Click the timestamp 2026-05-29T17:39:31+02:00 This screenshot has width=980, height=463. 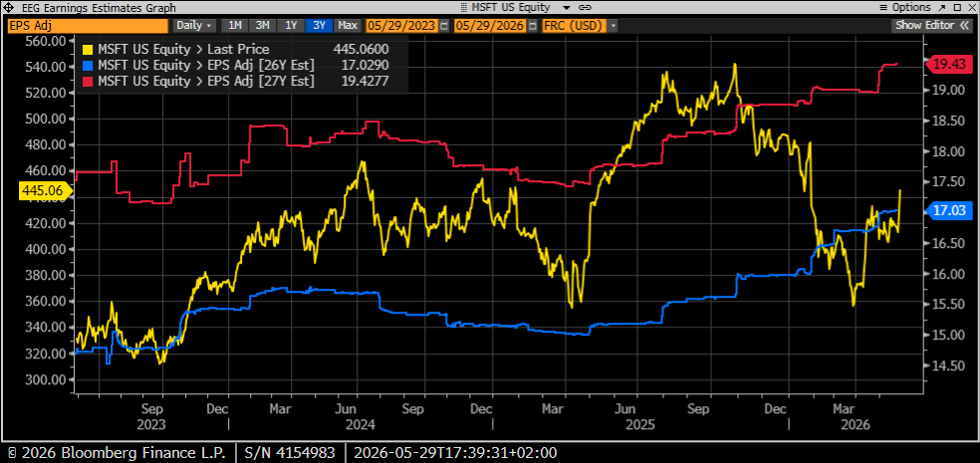(x=455, y=452)
